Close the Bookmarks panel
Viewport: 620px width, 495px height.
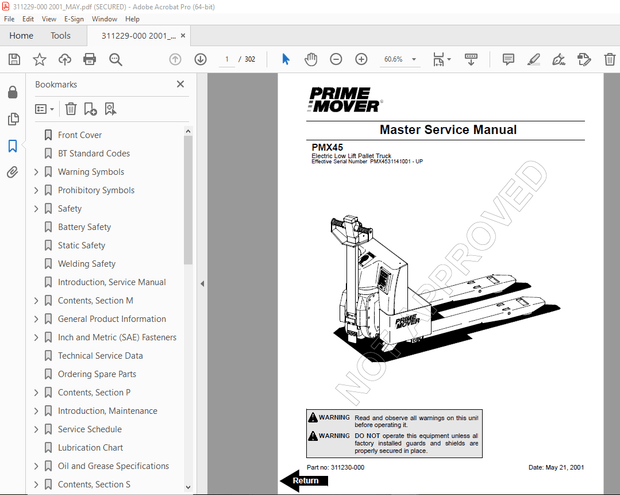tap(180, 84)
